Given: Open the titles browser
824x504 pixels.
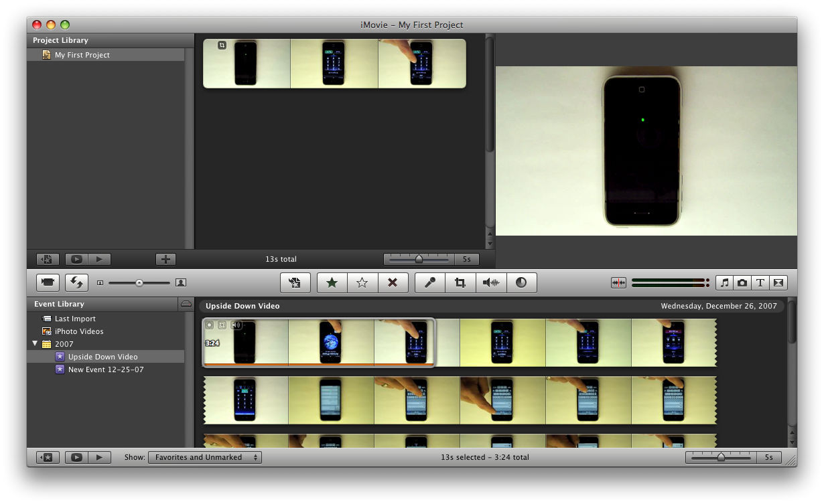Looking at the screenshot, I should coord(760,282).
